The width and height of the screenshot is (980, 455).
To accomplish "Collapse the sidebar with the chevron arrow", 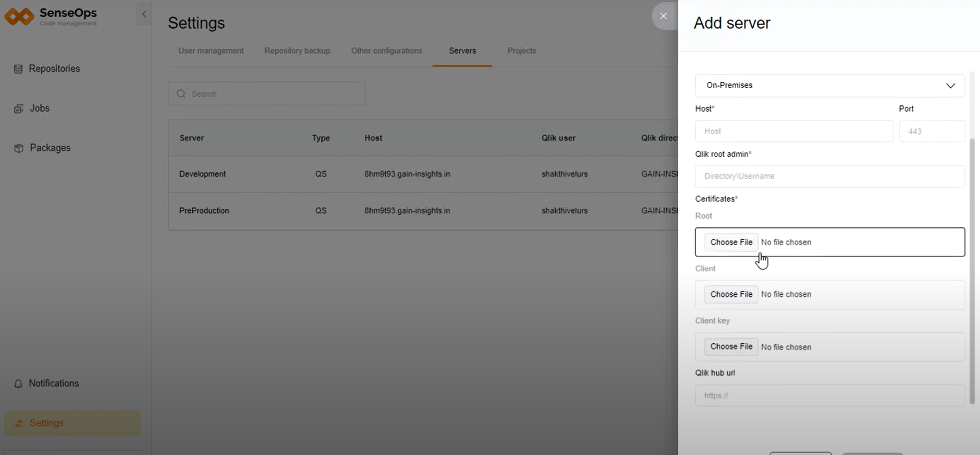I will point(144,14).
